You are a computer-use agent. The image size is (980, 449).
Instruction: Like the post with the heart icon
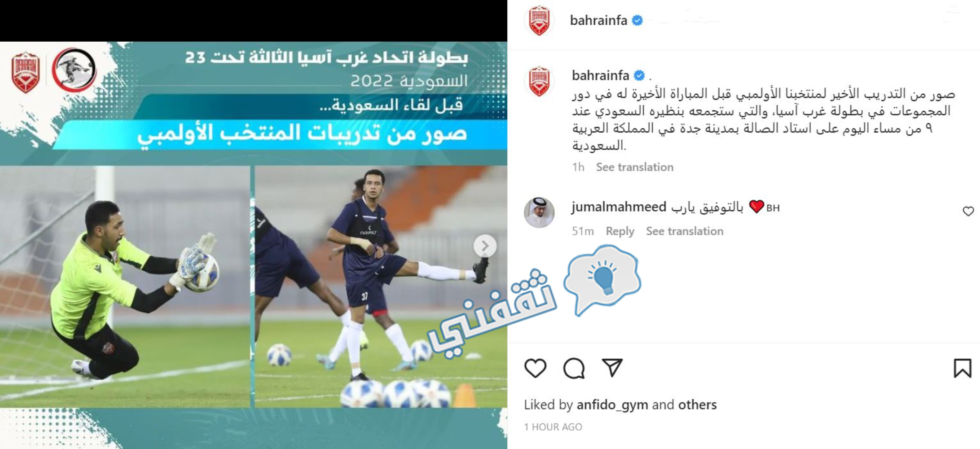point(535,368)
